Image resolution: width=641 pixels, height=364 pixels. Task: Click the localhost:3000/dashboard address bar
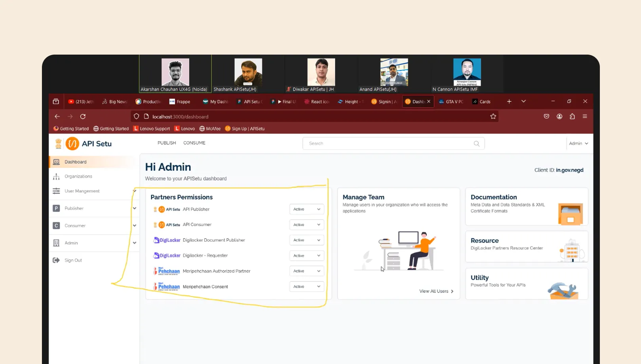(x=315, y=116)
